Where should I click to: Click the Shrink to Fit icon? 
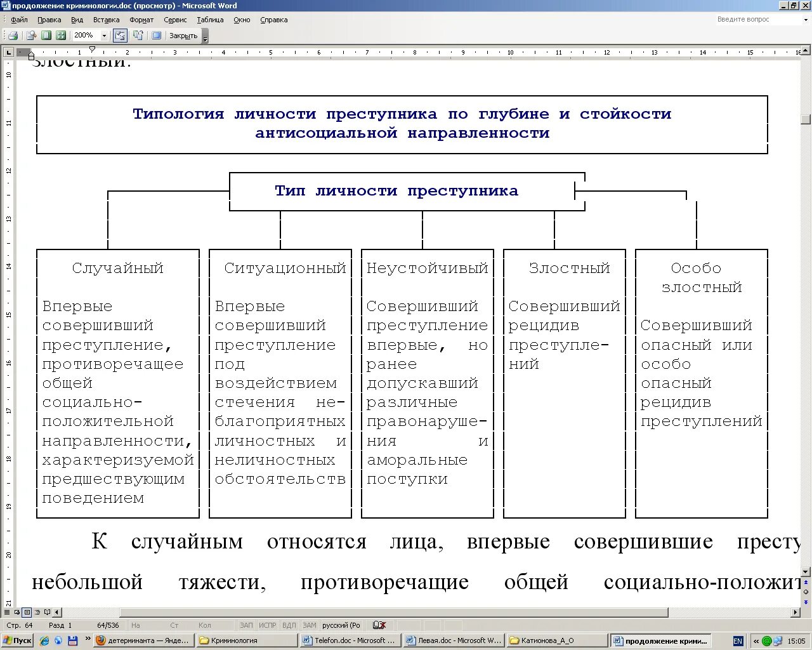[x=138, y=35]
